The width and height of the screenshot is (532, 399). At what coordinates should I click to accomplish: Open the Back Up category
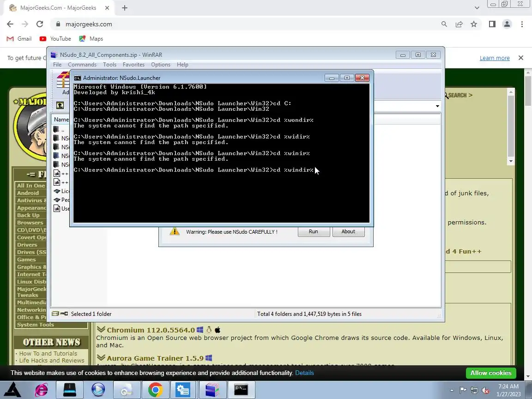click(28, 215)
